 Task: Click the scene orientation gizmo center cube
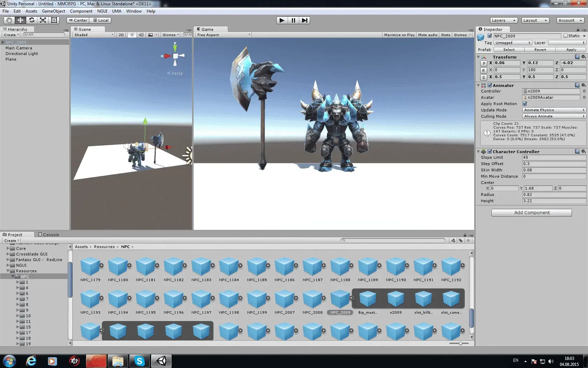point(175,56)
